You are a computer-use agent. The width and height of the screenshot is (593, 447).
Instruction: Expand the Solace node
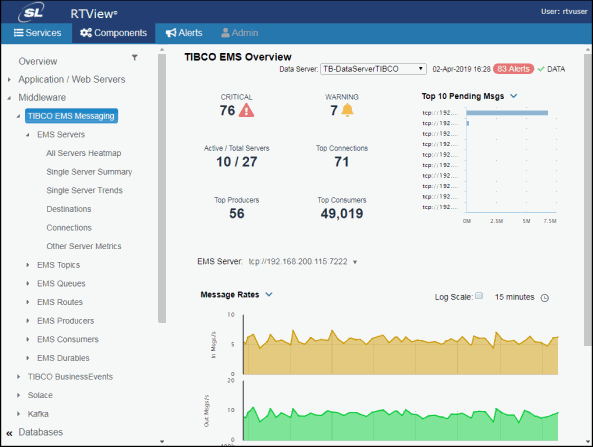click(x=18, y=395)
